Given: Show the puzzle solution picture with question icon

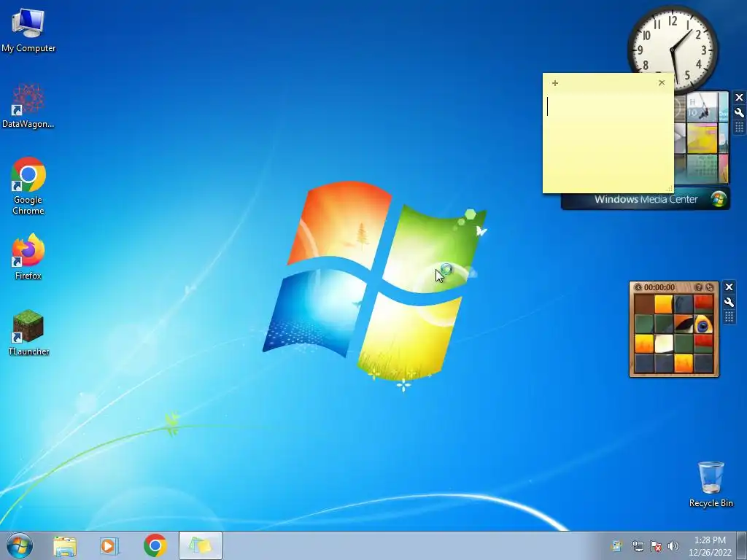Looking at the screenshot, I should tap(699, 287).
